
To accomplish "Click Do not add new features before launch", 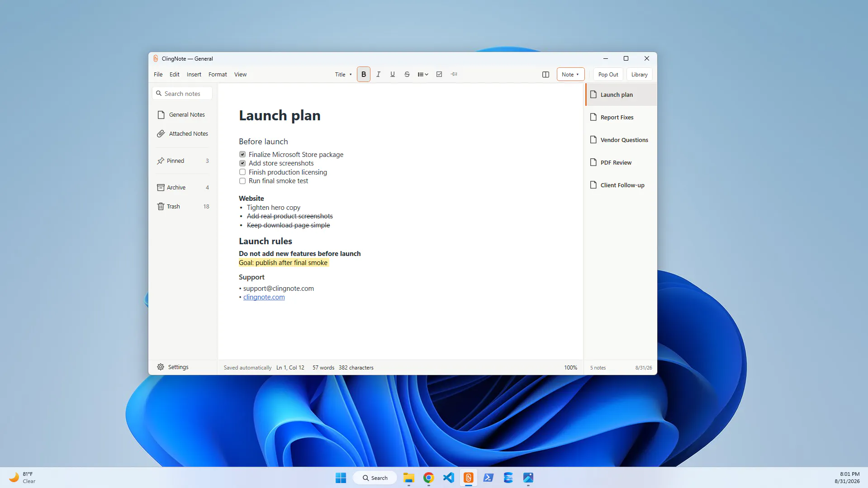I will click(x=300, y=254).
